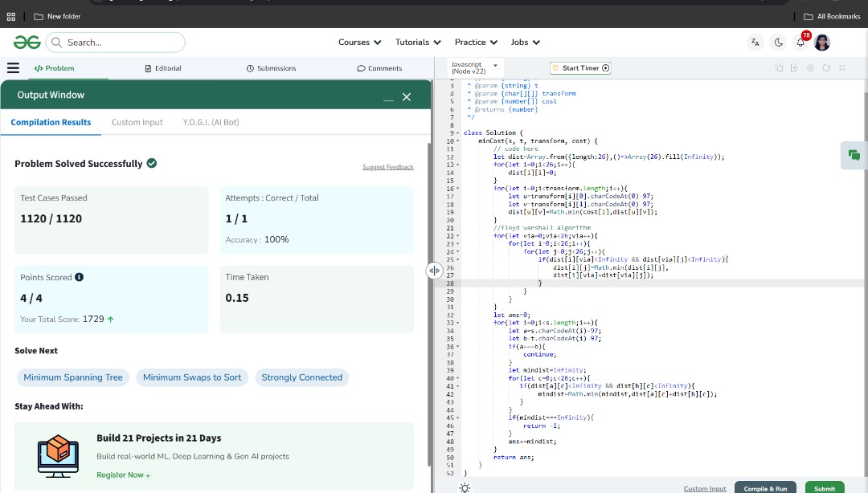Open the notifications bell

pyautogui.click(x=799, y=42)
